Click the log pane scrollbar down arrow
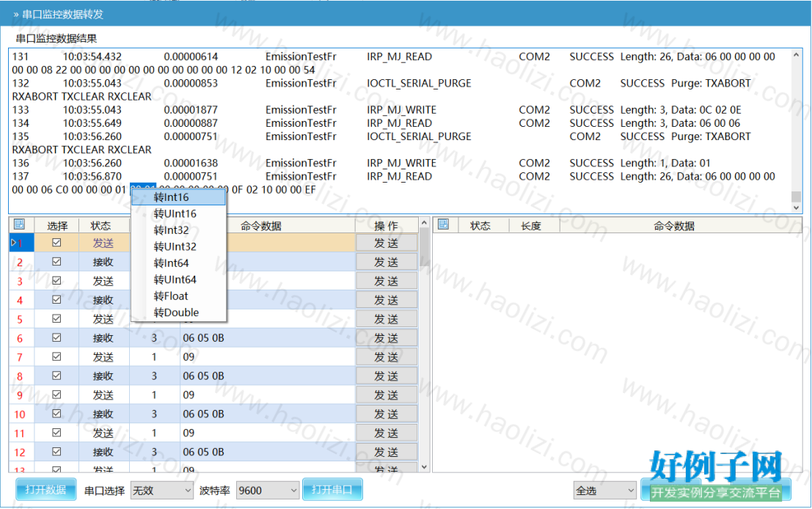812x509 pixels. (797, 208)
